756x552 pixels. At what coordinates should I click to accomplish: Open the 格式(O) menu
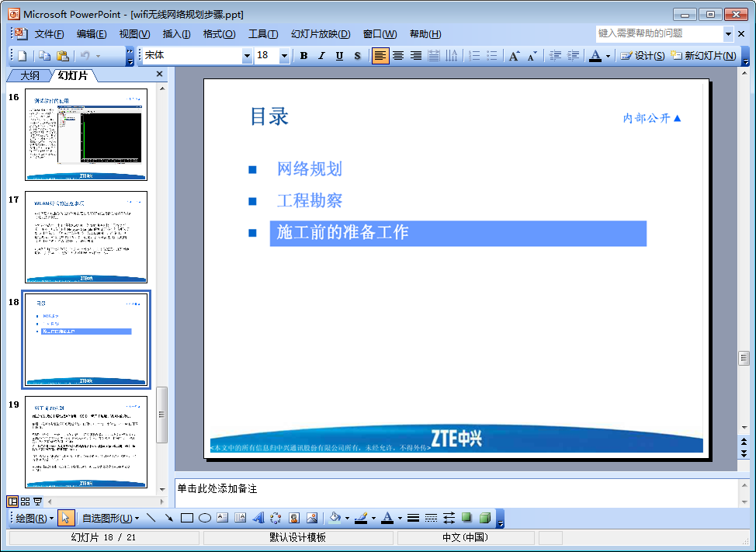[219, 34]
